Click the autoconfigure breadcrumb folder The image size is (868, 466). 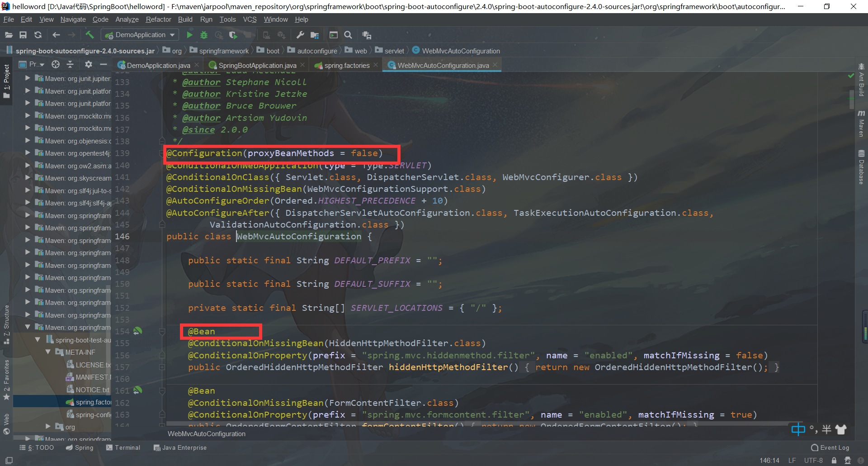(312, 51)
